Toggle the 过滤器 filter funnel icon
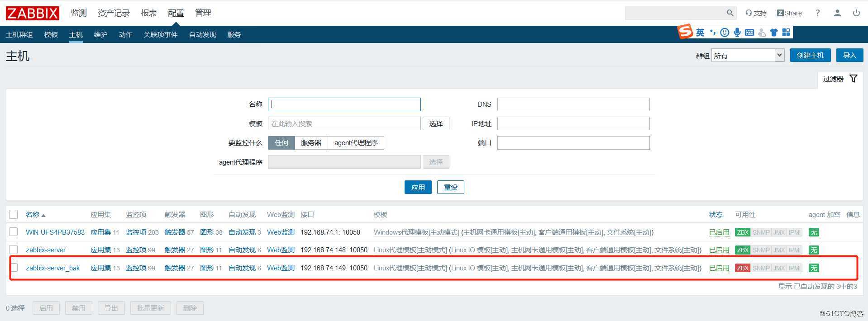Image resolution: width=868 pixels, height=321 pixels. [854, 79]
